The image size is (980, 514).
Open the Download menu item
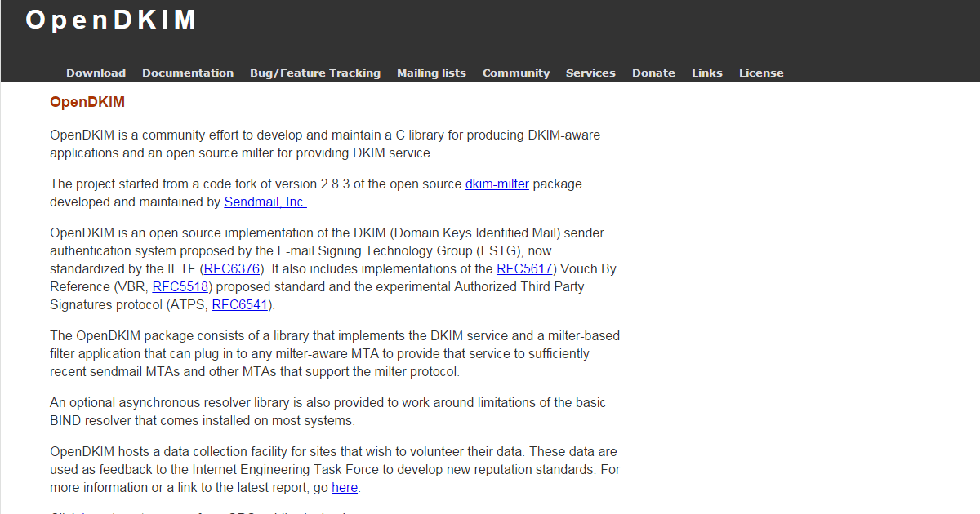tap(96, 73)
